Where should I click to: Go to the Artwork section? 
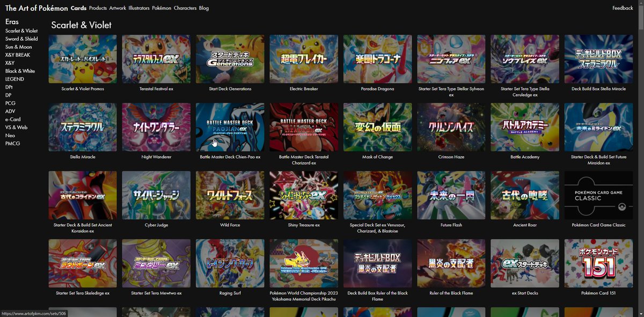[118, 8]
